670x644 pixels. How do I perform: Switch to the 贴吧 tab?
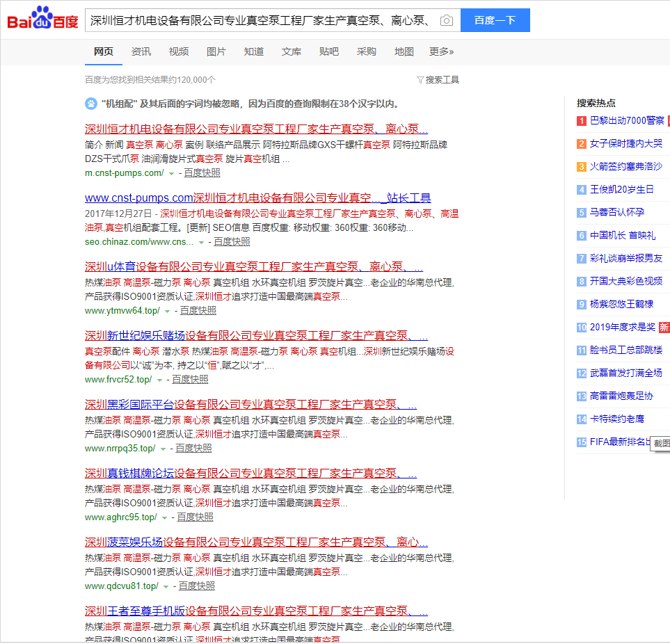tap(329, 51)
